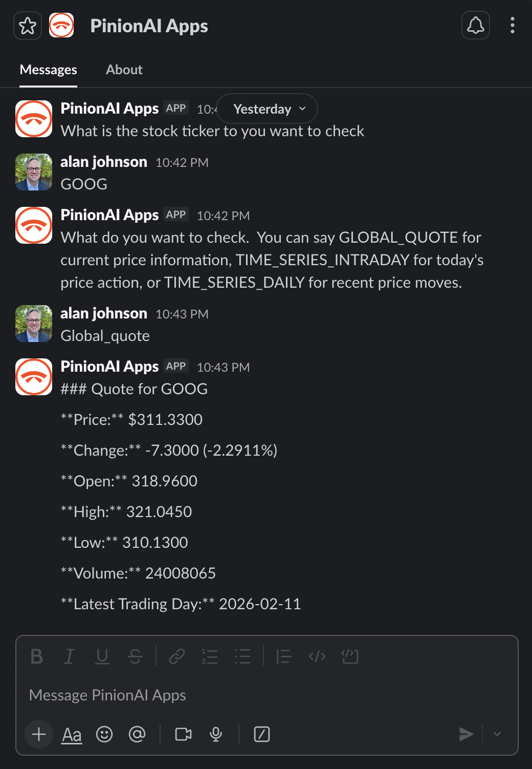Insert inline code formatting
The height and width of the screenshot is (769, 532).
(317, 656)
